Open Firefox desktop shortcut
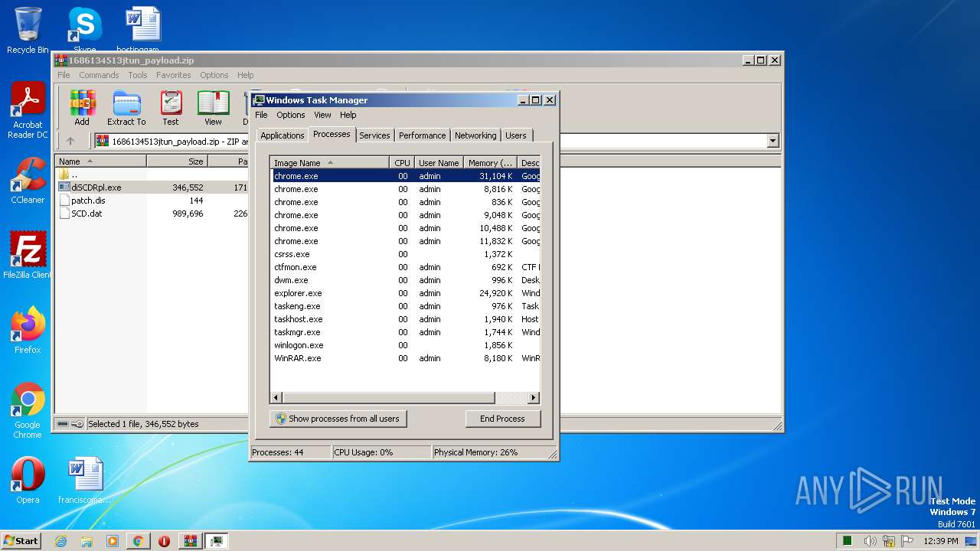The height and width of the screenshot is (551, 980). click(28, 331)
